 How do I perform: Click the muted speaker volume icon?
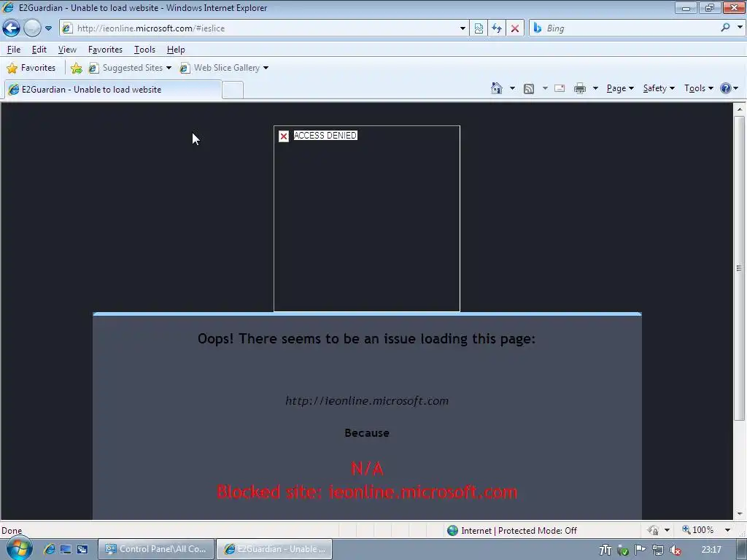675,550
